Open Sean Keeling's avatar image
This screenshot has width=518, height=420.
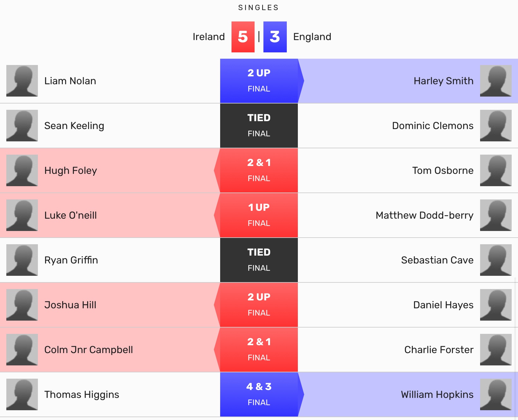[22, 126]
